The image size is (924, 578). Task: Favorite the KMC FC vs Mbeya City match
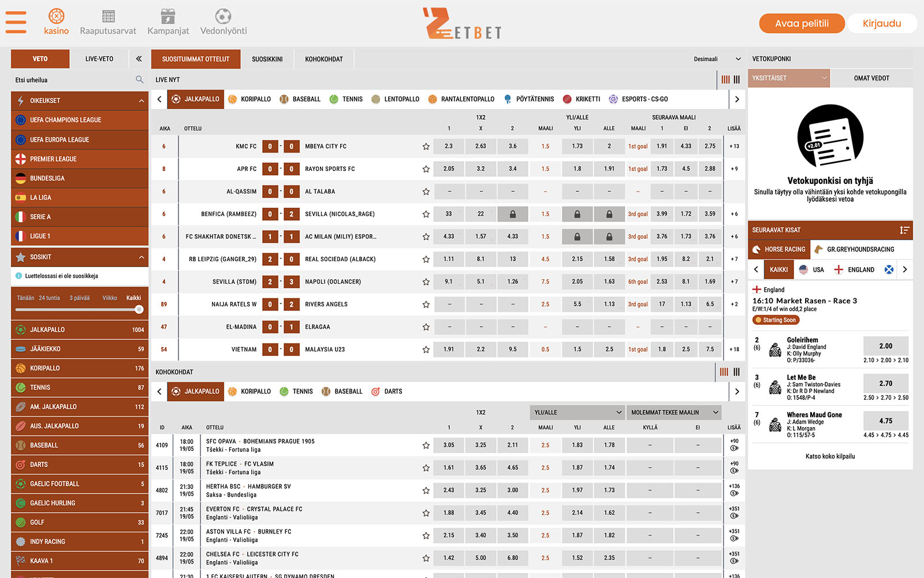426,147
